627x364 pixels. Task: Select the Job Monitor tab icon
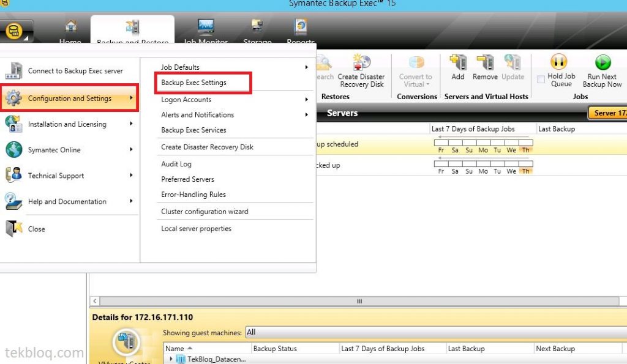[x=206, y=26]
